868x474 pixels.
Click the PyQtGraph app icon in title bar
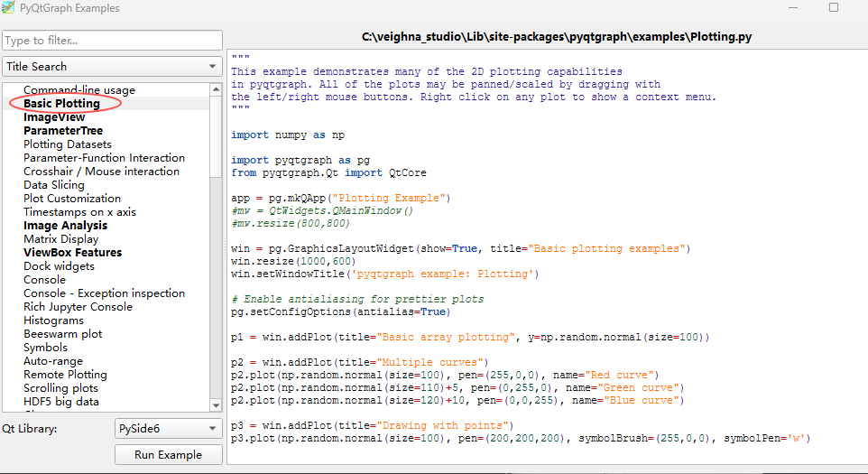7,8
